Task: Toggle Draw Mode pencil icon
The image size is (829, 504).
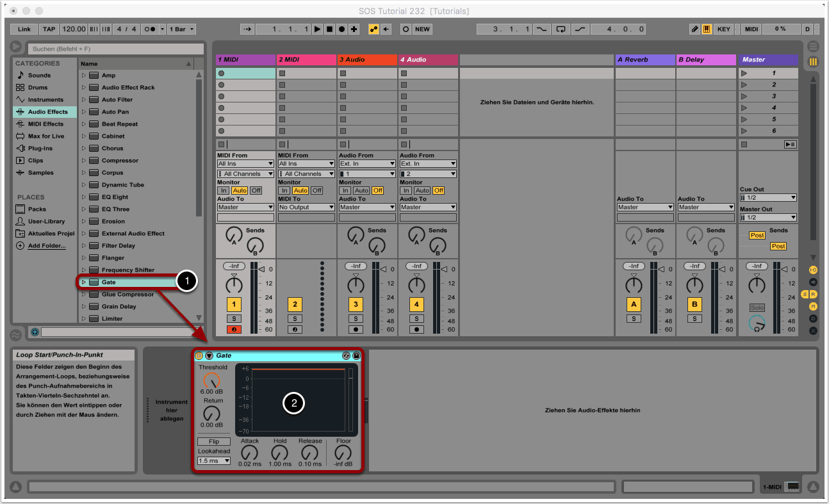Action: (x=695, y=29)
